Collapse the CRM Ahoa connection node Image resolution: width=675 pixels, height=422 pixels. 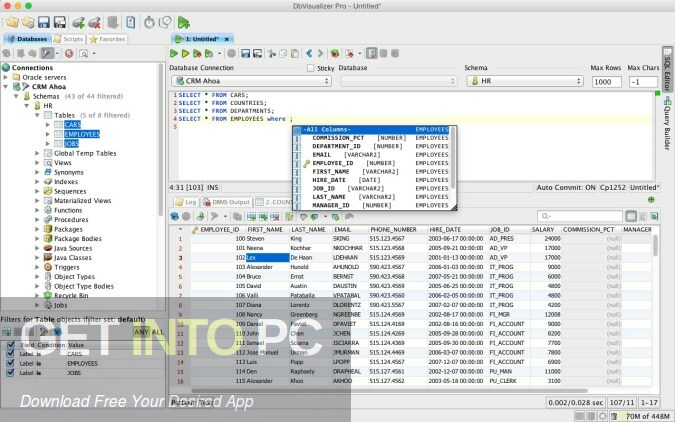pyautogui.click(x=6, y=87)
